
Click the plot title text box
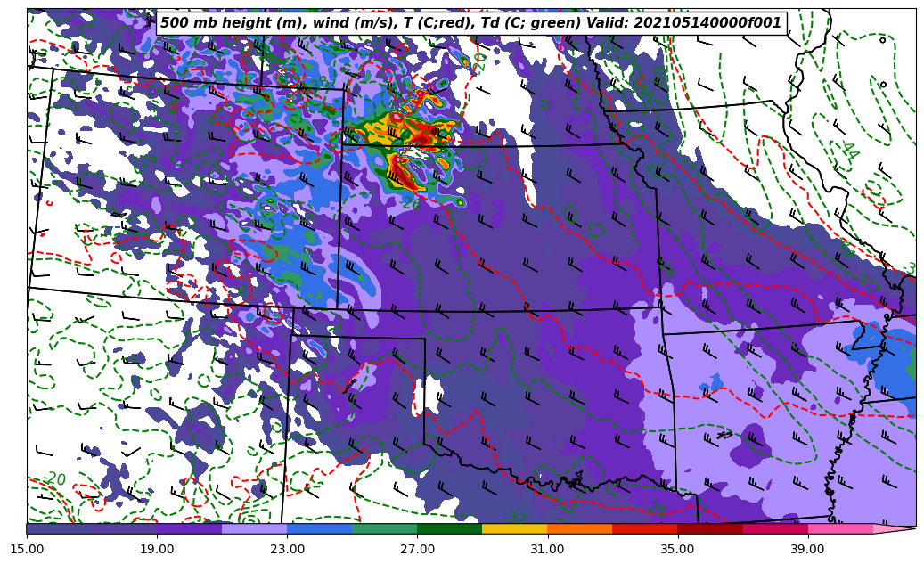[x=470, y=23]
